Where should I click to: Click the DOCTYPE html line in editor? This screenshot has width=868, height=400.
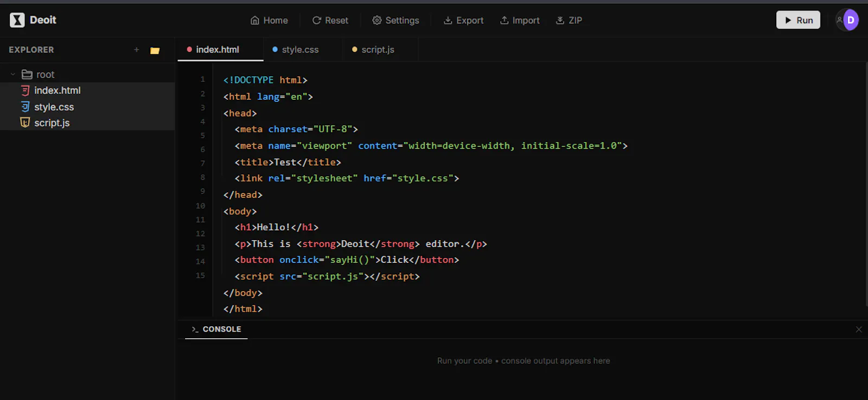click(x=265, y=80)
